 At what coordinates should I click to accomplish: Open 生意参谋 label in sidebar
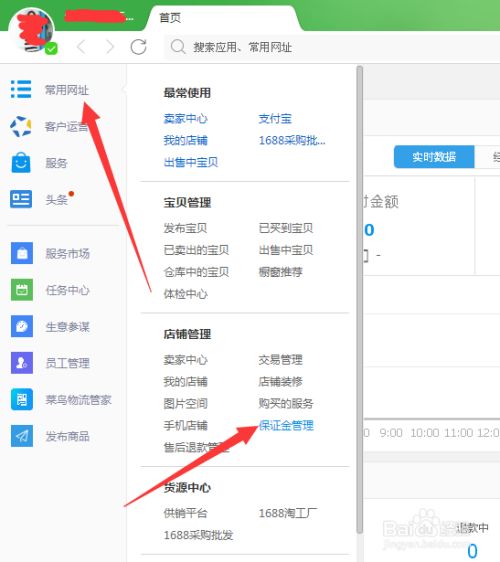pyautogui.click(x=67, y=327)
